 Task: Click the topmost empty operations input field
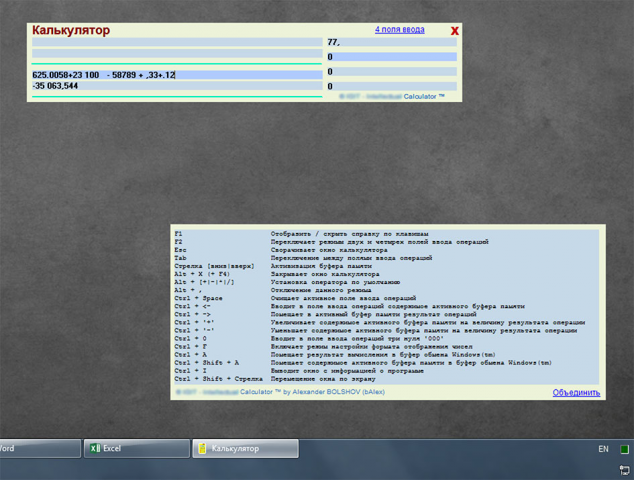pos(177,42)
